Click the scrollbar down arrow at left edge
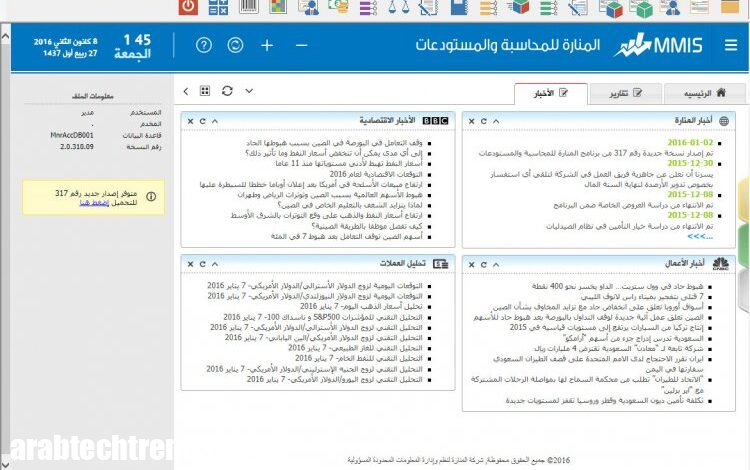This screenshot has width=750, height=470. tap(5, 464)
